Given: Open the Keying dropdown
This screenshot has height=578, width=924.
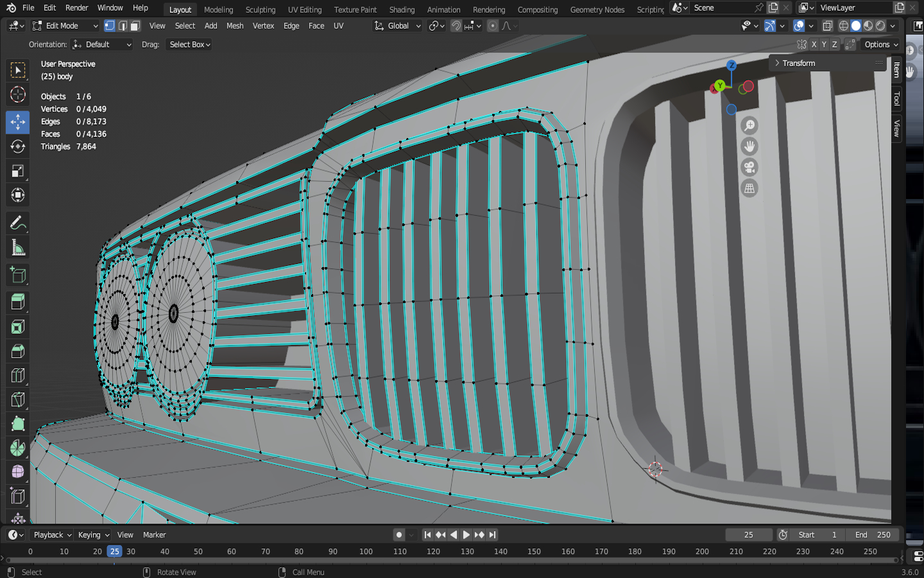Looking at the screenshot, I should (x=93, y=534).
